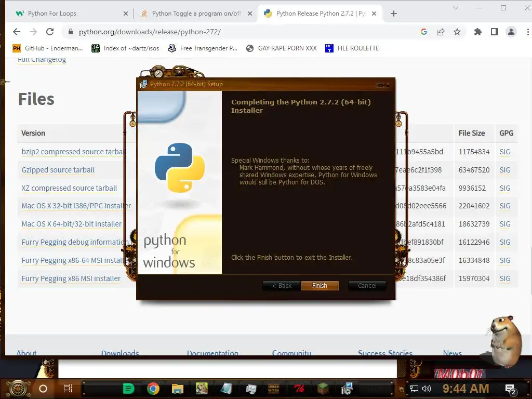Open the Chrome three-dot menu
The height and width of the screenshot is (399, 532).
tap(528, 32)
